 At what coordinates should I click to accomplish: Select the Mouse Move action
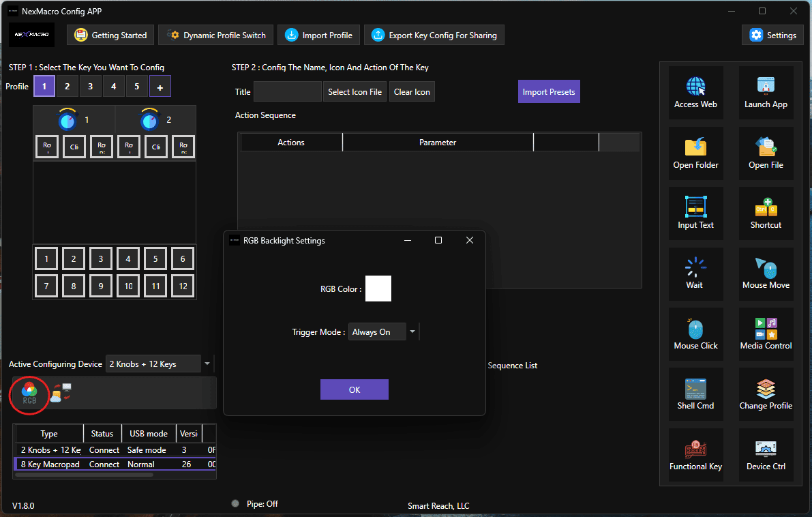pos(766,274)
